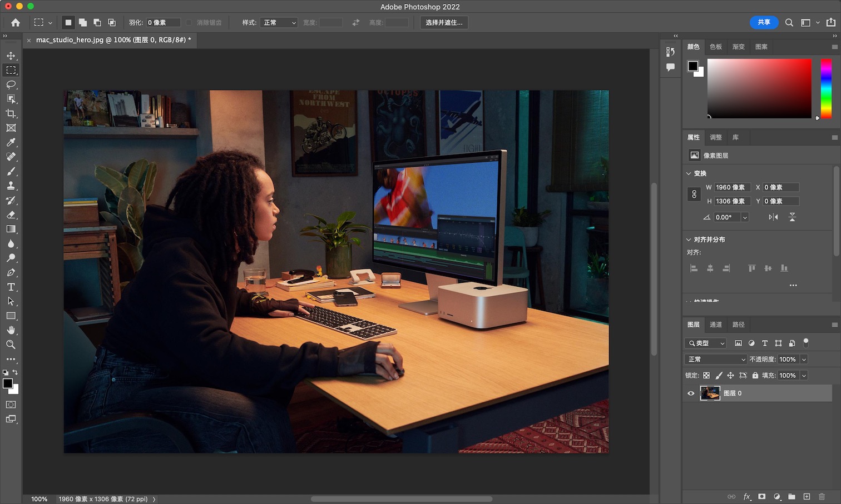Screen dimensions: 841x504
Task: Go to the Home screen icon
Action: click(x=16, y=23)
